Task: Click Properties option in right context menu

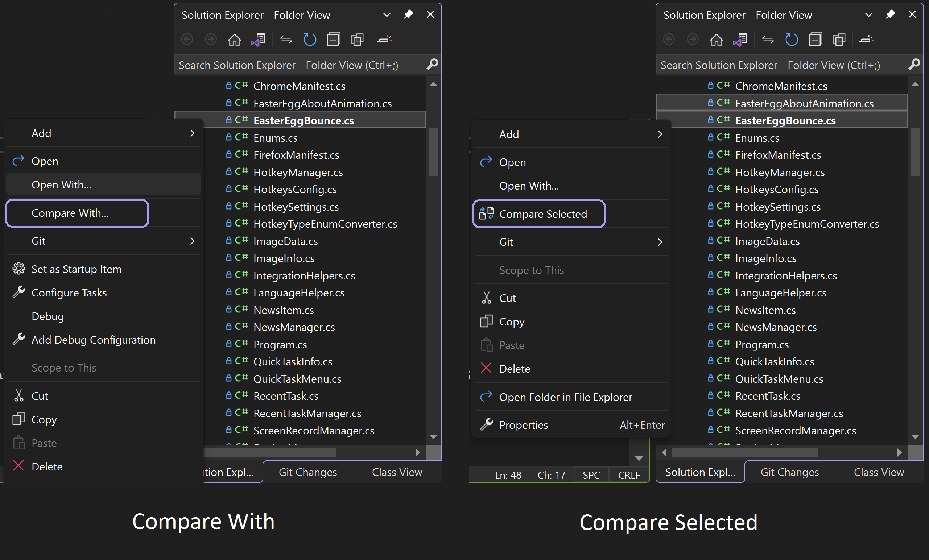Action: (524, 425)
